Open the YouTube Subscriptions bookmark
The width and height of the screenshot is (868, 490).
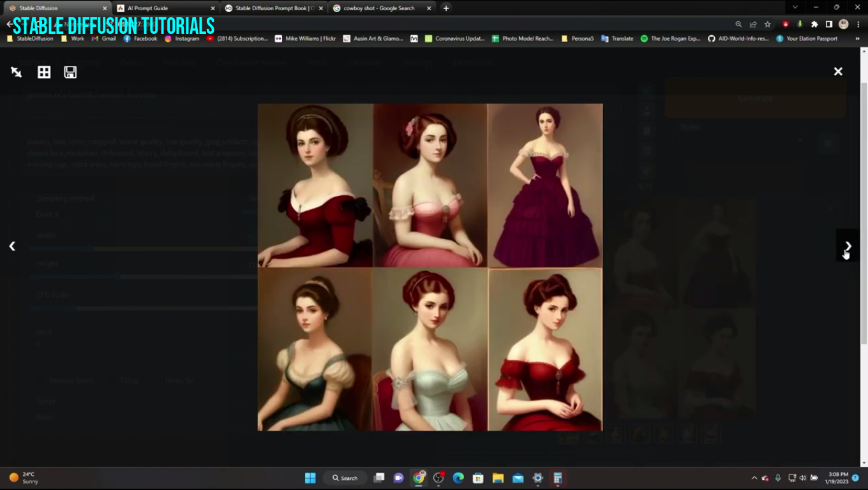[237, 38]
